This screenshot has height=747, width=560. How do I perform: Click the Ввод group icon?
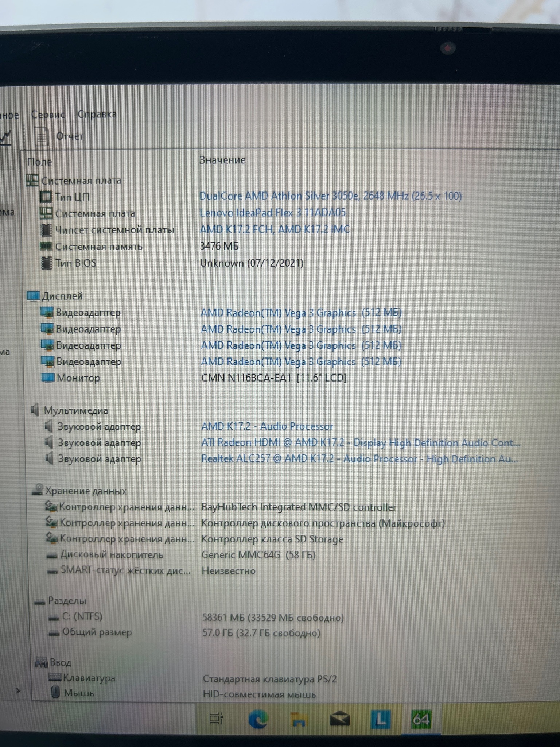pyautogui.click(x=41, y=662)
